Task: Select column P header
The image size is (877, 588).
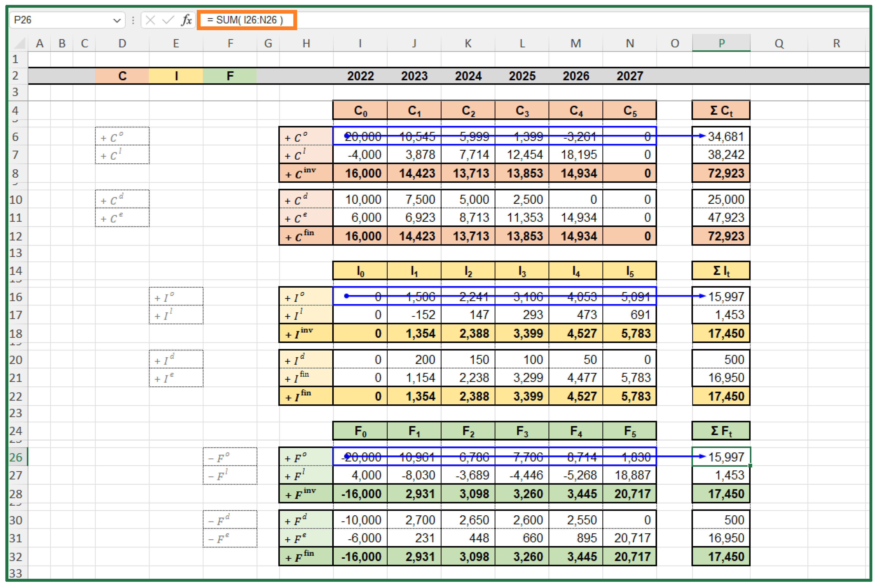Action: [x=721, y=44]
